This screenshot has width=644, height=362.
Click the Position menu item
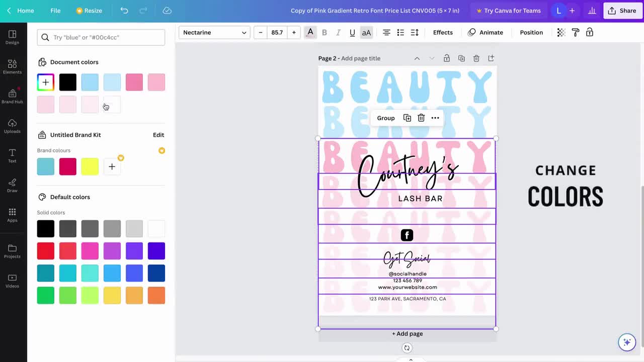tap(531, 32)
